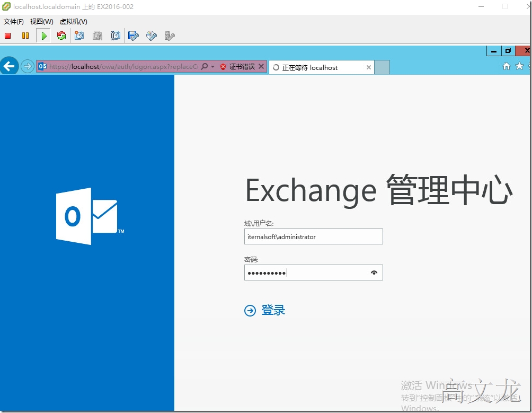The image size is (532, 413).
Task: Click the browser address bar URL
Action: coord(123,66)
